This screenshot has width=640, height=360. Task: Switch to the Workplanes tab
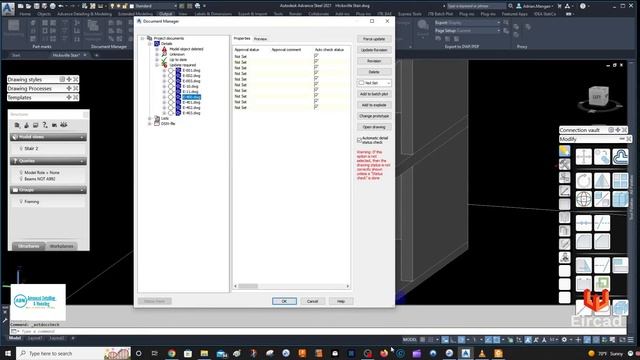point(61,246)
